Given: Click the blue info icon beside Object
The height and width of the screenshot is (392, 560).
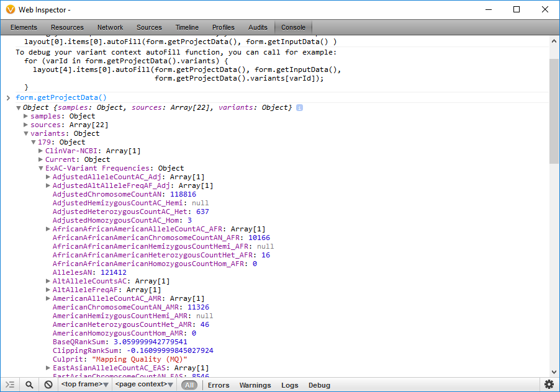Looking at the screenshot, I should [x=299, y=108].
